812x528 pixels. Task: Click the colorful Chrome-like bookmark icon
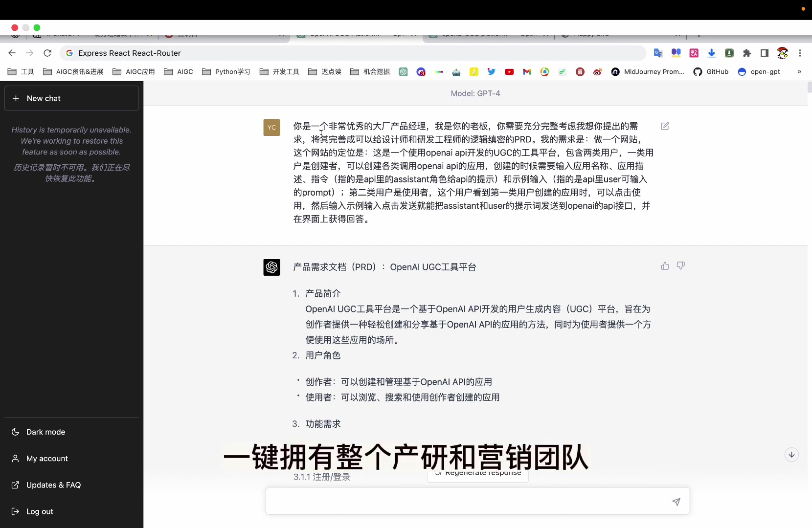(x=544, y=72)
